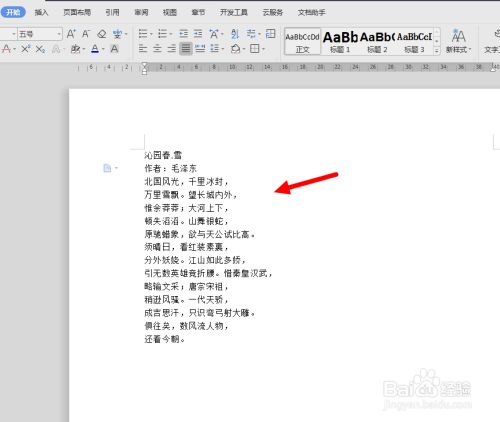The height and width of the screenshot is (422, 500).
Task: Apply the 标题 3 heading style
Action: (414, 41)
